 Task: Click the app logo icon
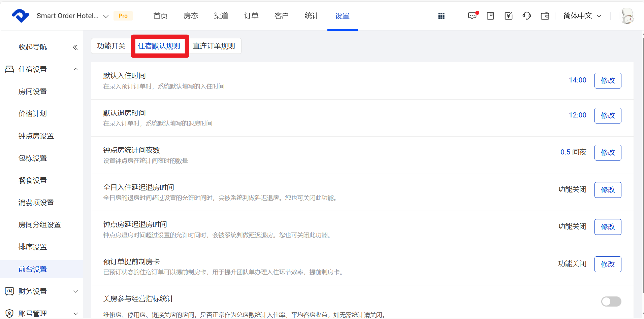click(x=20, y=16)
